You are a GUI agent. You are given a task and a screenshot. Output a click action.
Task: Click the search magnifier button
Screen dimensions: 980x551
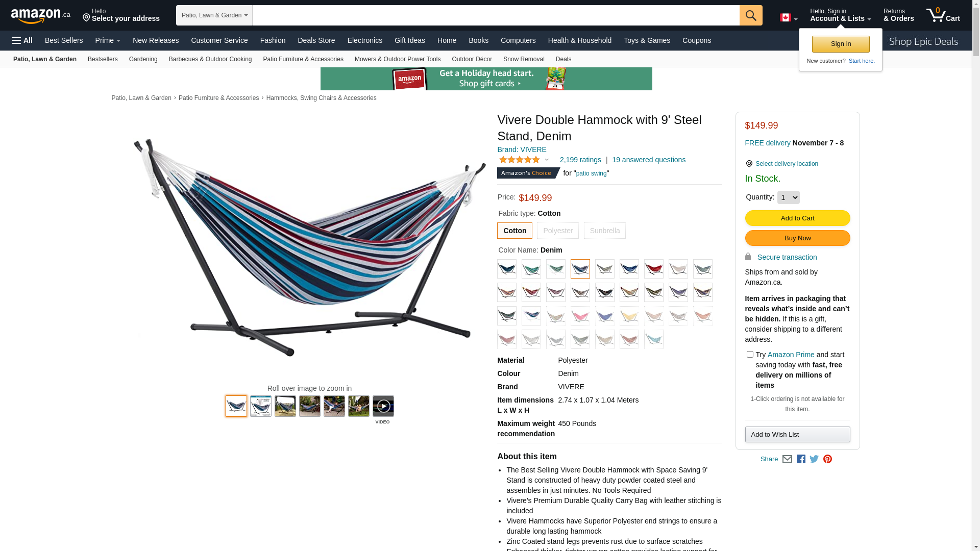click(751, 15)
